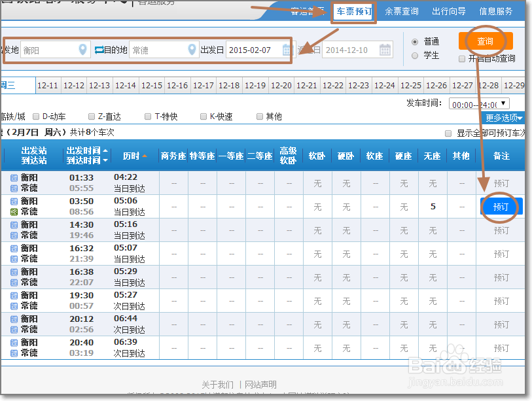Viewport: 532px width, 401px height.
Task: Click the green terminal station icon beside 常德
Action: tap(14, 211)
